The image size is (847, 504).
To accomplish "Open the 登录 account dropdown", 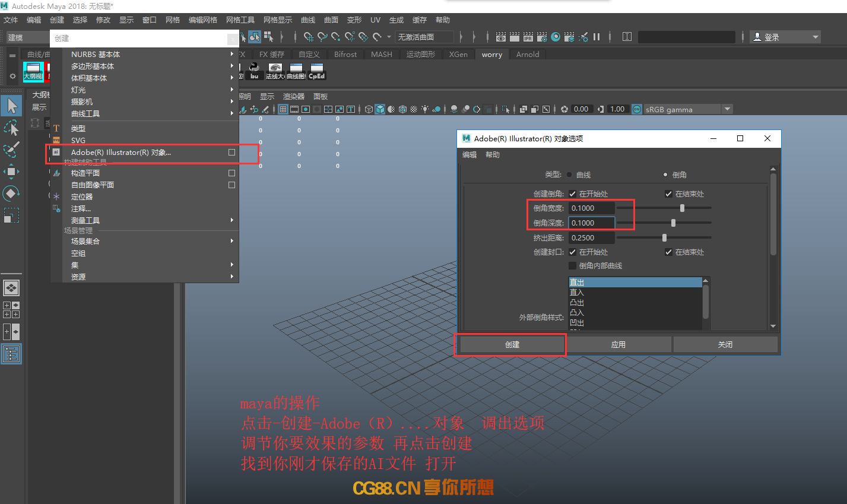I will click(x=785, y=37).
